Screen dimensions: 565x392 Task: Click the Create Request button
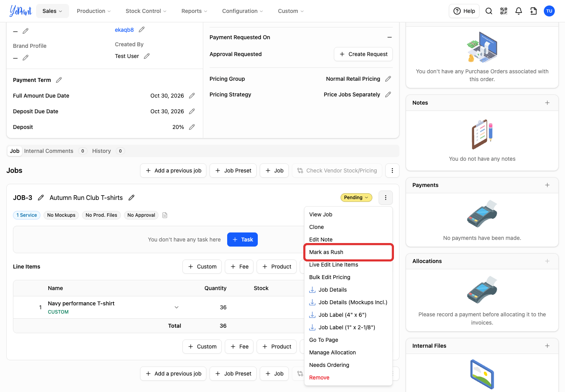click(363, 54)
